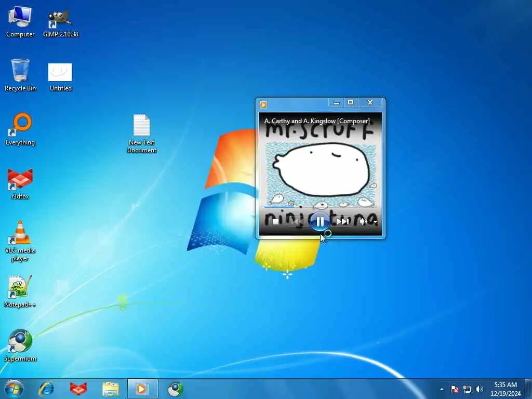Maximize the media player window
Screen dimensions: 532x399
click(351, 103)
